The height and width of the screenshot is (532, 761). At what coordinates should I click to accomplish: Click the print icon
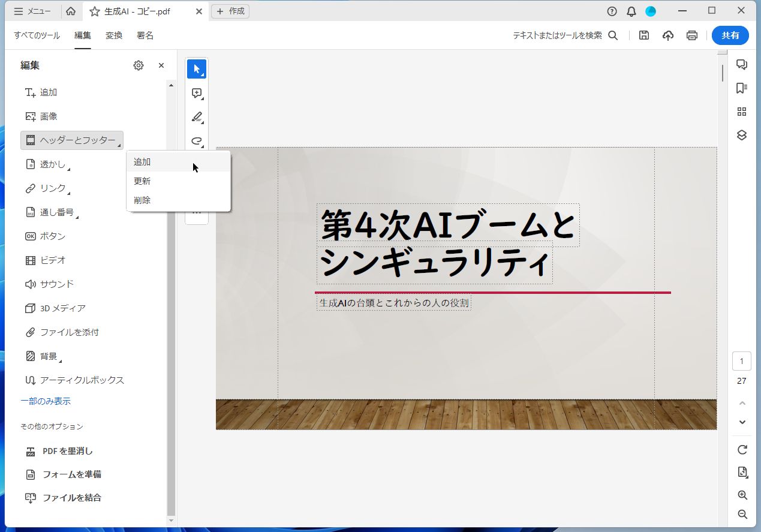click(x=691, y=35)
